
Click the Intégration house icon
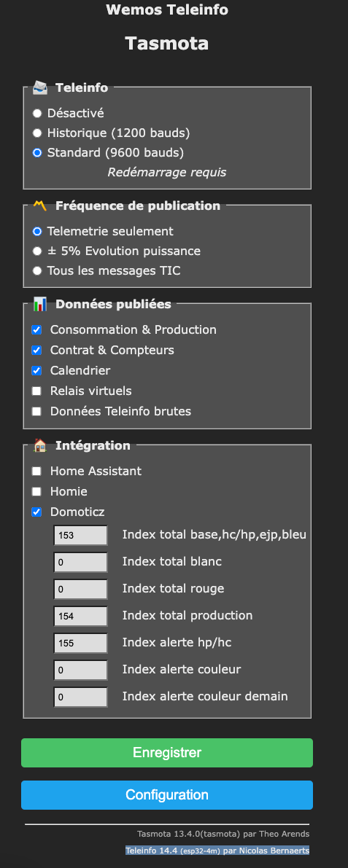tap(40, 445)
